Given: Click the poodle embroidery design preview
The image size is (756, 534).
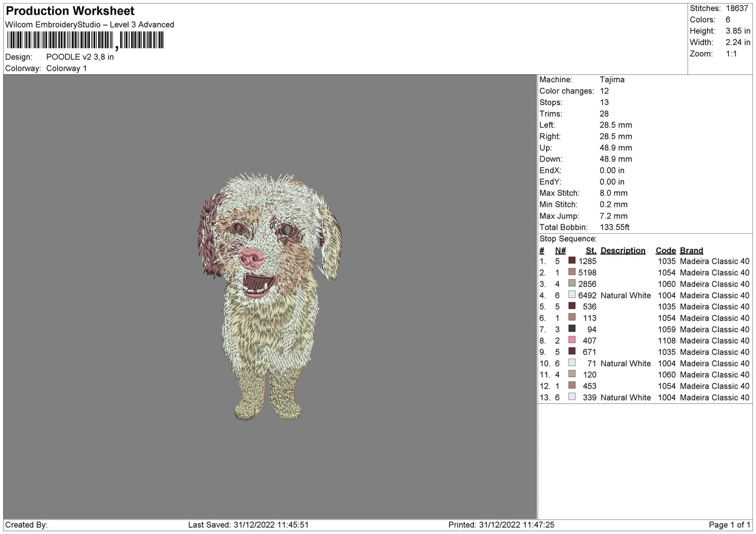Looking at the screenshot, I should point(270,297).
